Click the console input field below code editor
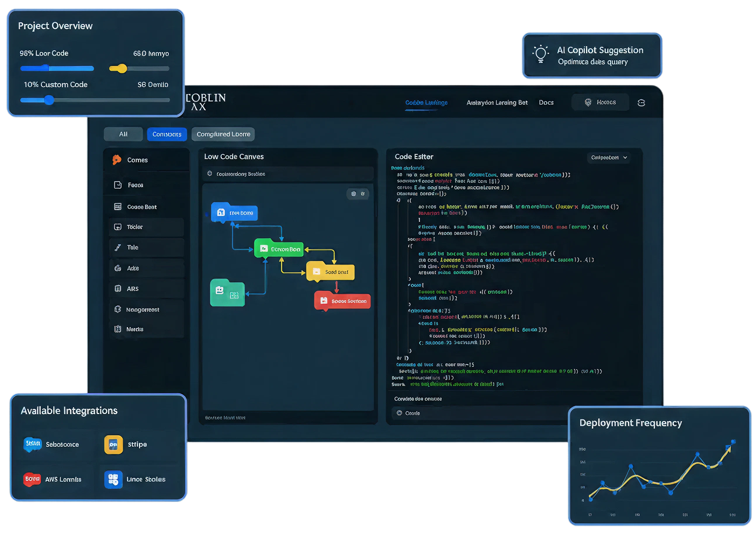 [479, 414]
